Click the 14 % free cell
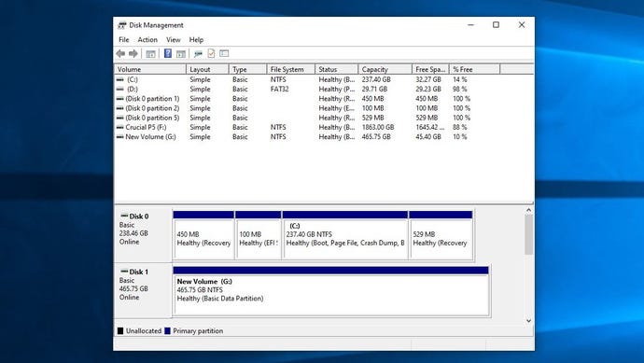 tap(460, 79)
